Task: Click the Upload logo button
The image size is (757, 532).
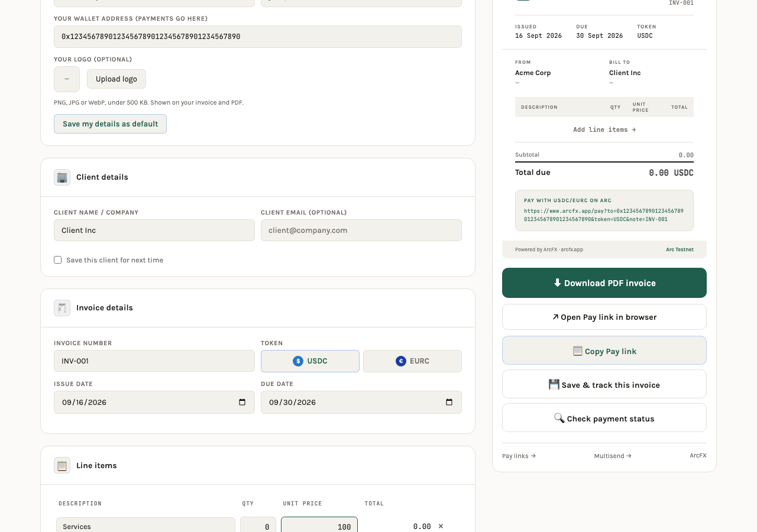Action: (117, 79)
